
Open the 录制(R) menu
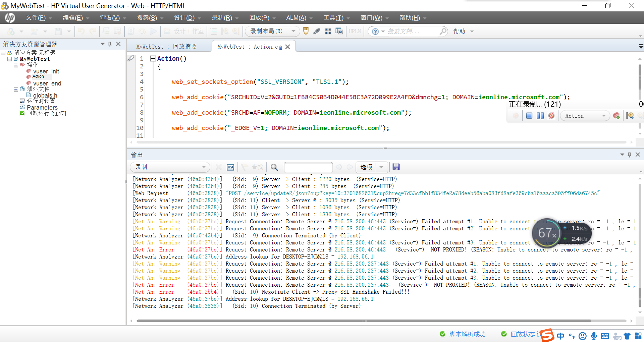pyautogui.click(x=225, y=18)
